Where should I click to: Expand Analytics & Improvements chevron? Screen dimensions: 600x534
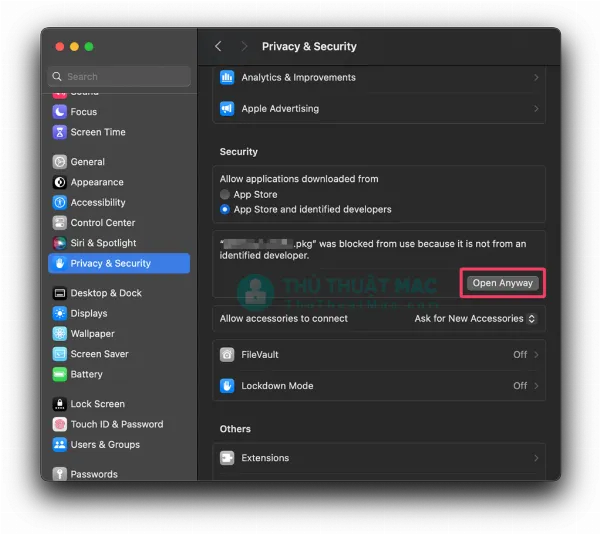[x=536, y=77]
